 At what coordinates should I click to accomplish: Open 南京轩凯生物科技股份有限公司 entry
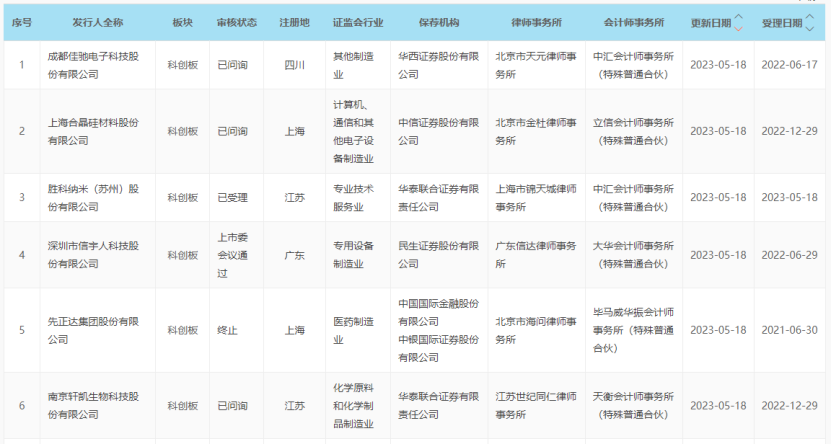pos(93,406)
